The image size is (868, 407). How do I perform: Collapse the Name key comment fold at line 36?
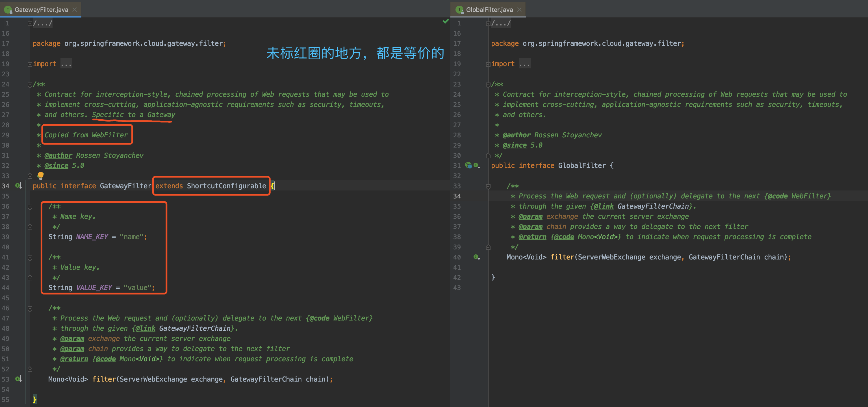[30, 206]
